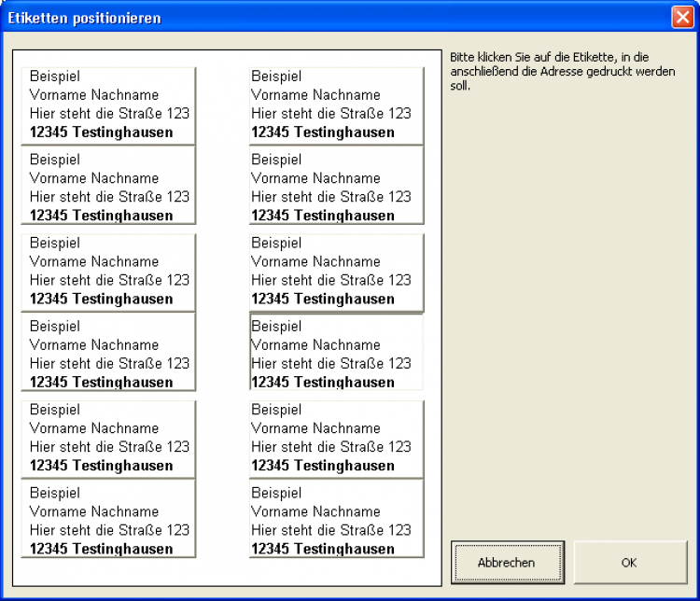Pick the third label in the left column

pyautogui.click(x=108, y=271)
